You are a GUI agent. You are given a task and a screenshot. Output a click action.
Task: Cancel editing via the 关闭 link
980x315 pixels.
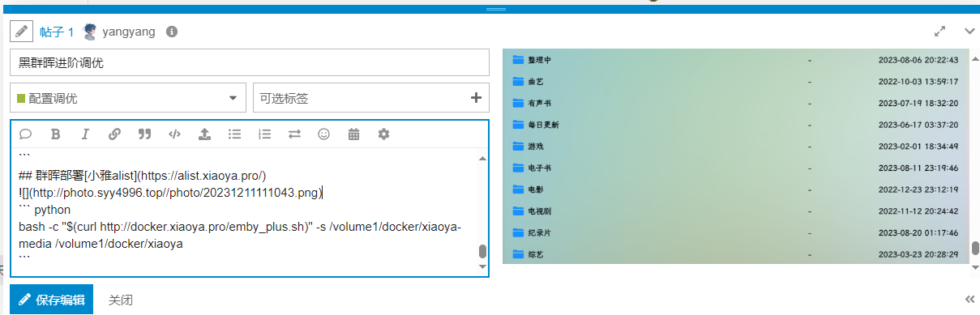point(121,300)
